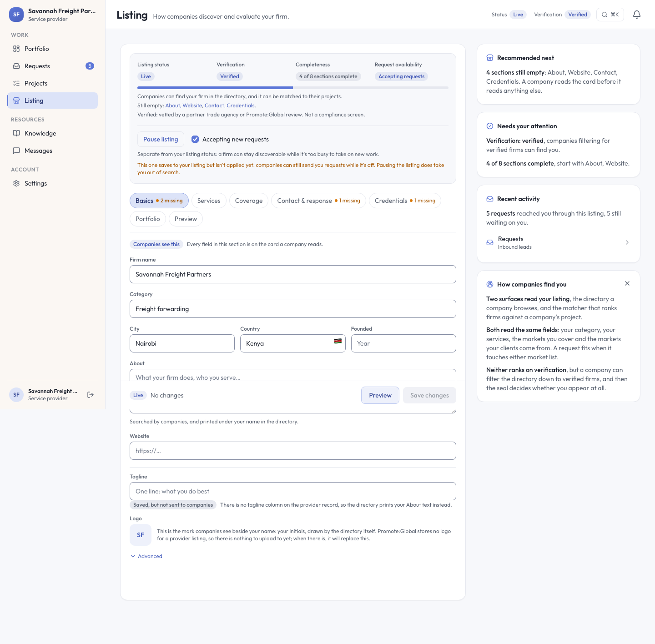Click the Listing storefront icon in sidebar
Image resolution: width=655 pixels, height=644 pixels.
[16, 101]
